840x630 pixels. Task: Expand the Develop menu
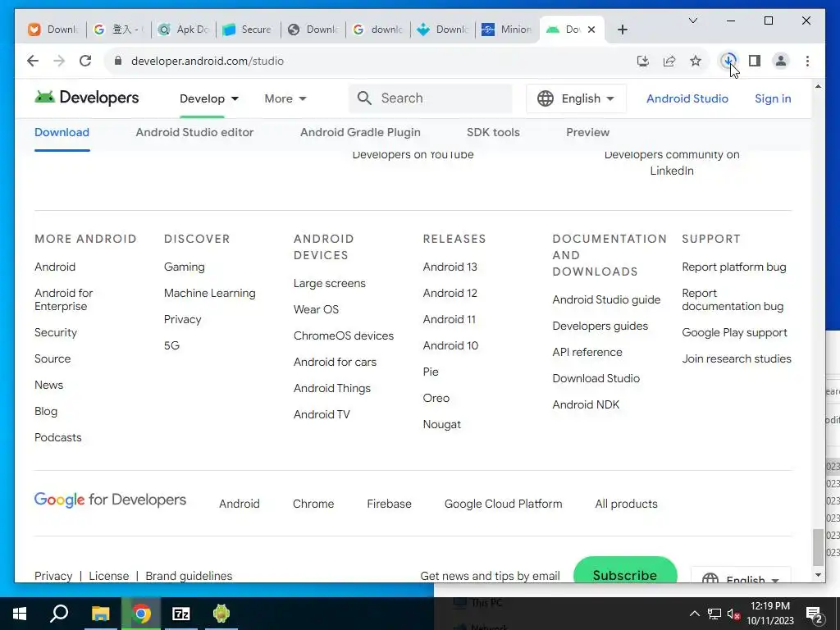tap(209, 98)
